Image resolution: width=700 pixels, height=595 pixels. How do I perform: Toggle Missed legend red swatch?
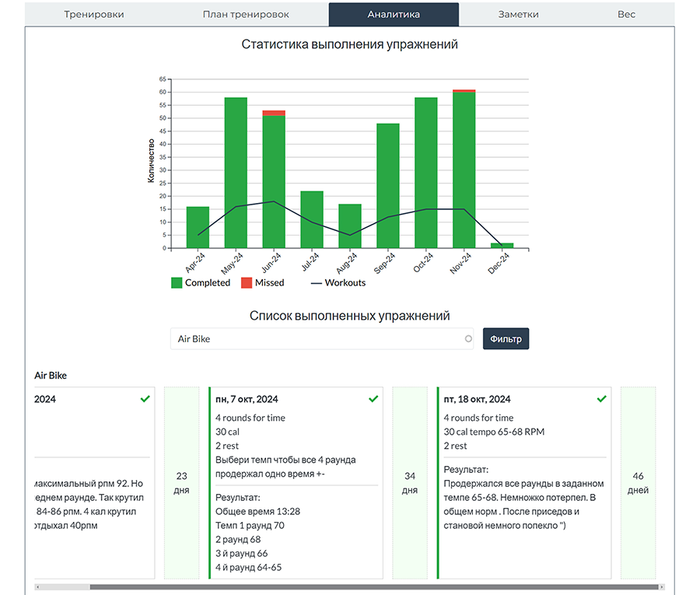[x=247, y=283]
